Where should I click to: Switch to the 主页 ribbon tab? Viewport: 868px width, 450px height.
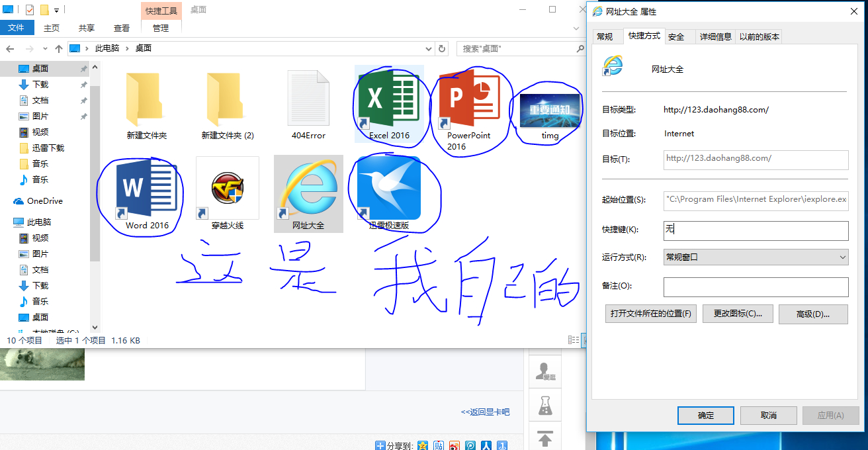[x=52, y=28]
